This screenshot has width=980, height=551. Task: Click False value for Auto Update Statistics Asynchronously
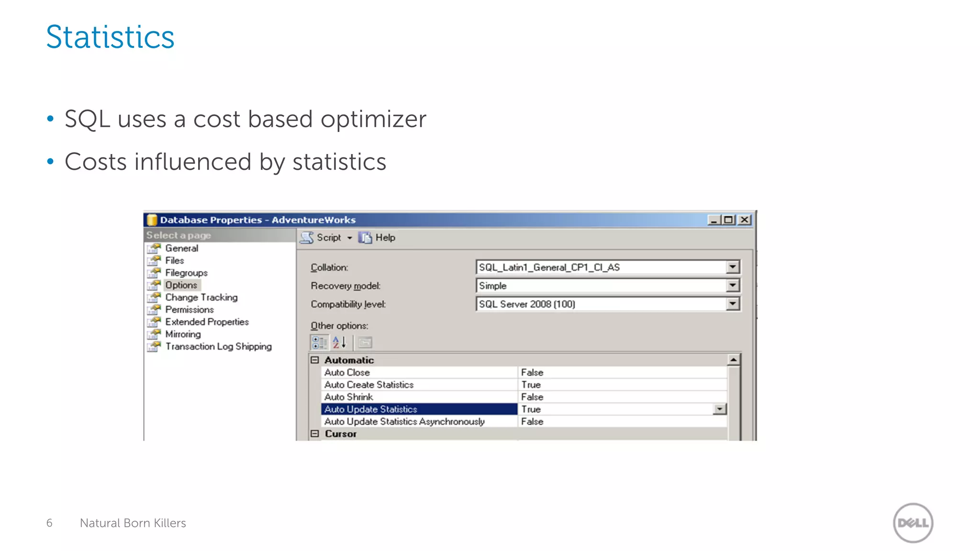(532, 422)
